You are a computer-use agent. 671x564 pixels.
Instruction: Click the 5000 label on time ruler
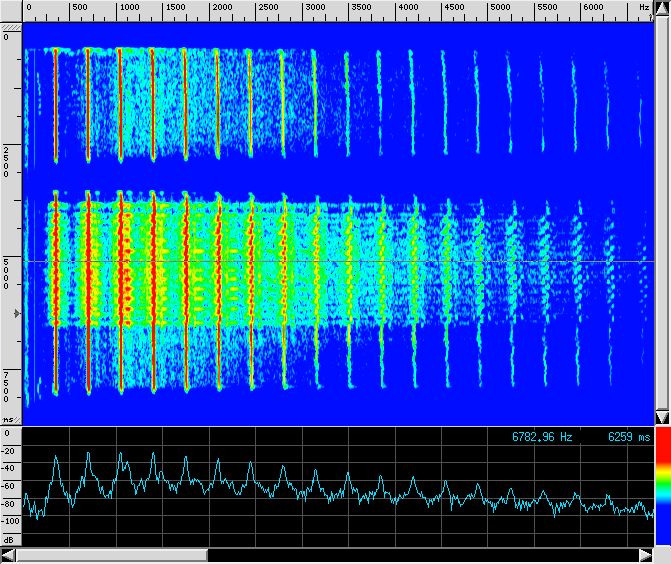tap(6, 272)
